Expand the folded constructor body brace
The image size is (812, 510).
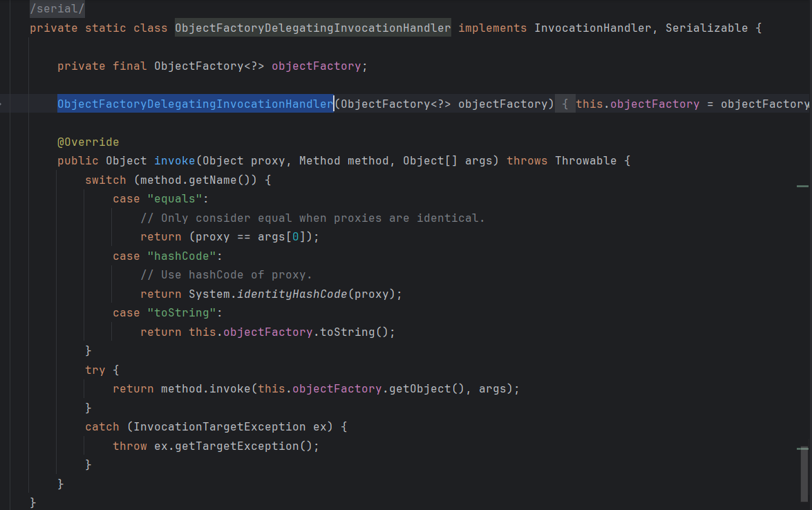click(x=565, y=104)
